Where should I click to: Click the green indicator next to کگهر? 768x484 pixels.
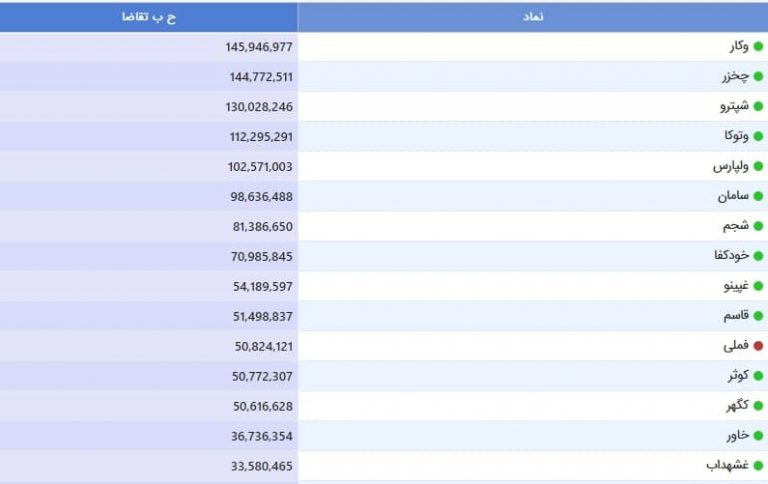point(758,406)
